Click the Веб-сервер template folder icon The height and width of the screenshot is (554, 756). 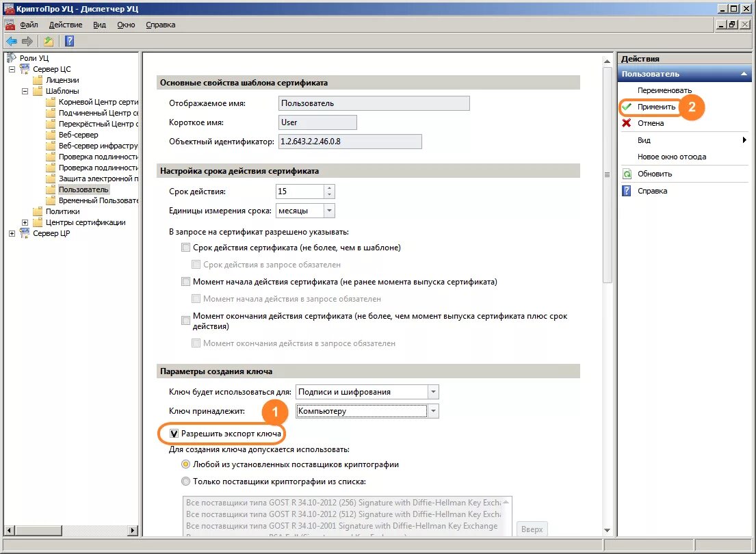(51, 135)
